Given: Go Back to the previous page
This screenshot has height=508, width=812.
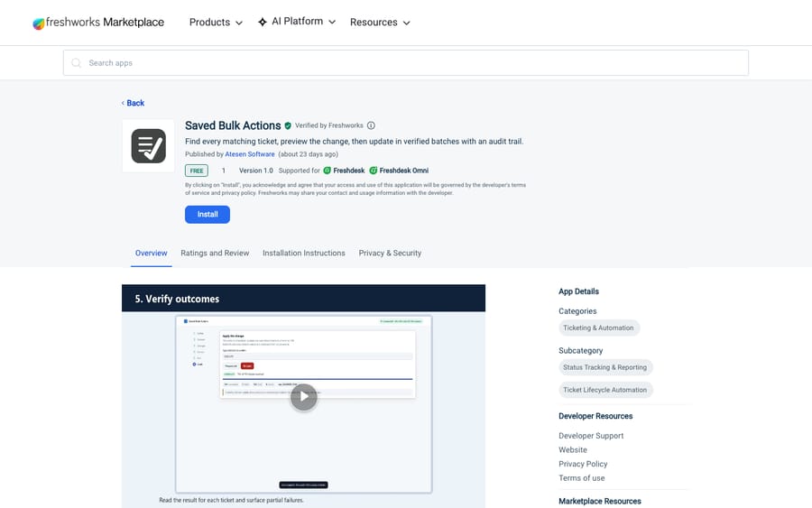Looking at the screenshot, I should 134,103.
